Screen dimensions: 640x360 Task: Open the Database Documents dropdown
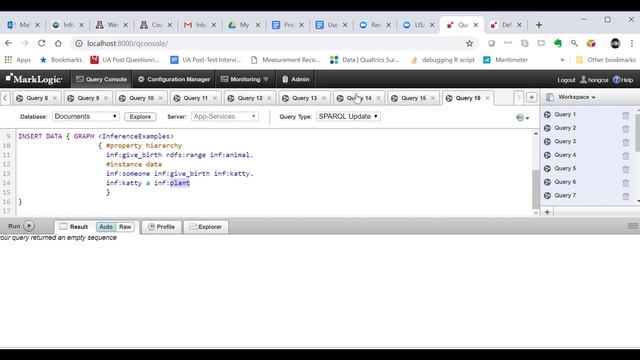click(x=86, y=116)
